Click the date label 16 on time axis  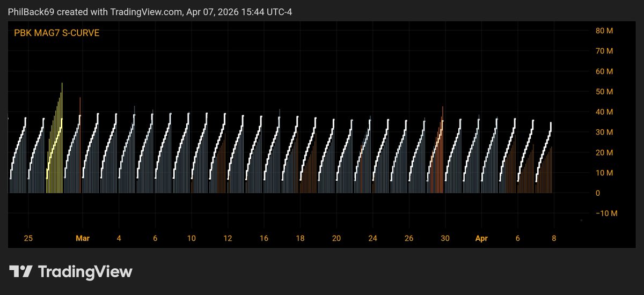(264, 238)
